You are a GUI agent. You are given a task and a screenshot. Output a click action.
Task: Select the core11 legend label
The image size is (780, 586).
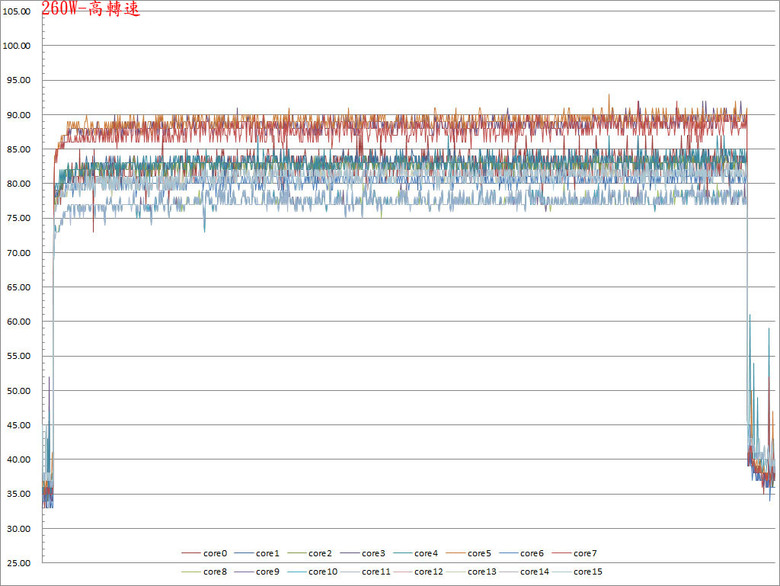pyautogui.click(x=376, y=572)
